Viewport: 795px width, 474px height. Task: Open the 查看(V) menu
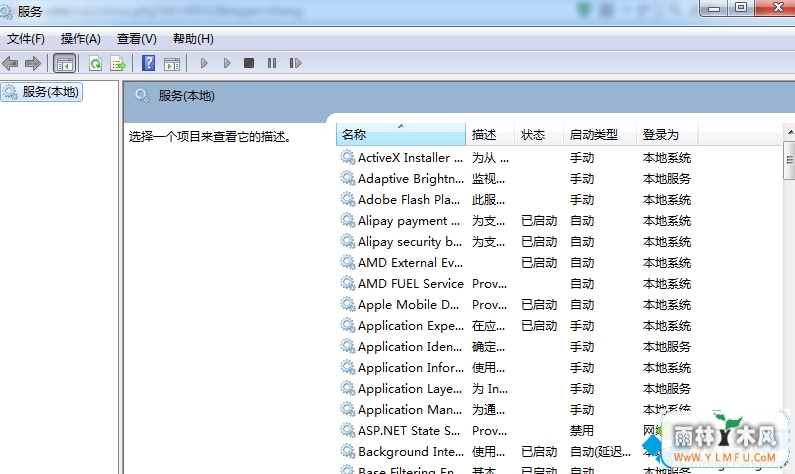137,39
